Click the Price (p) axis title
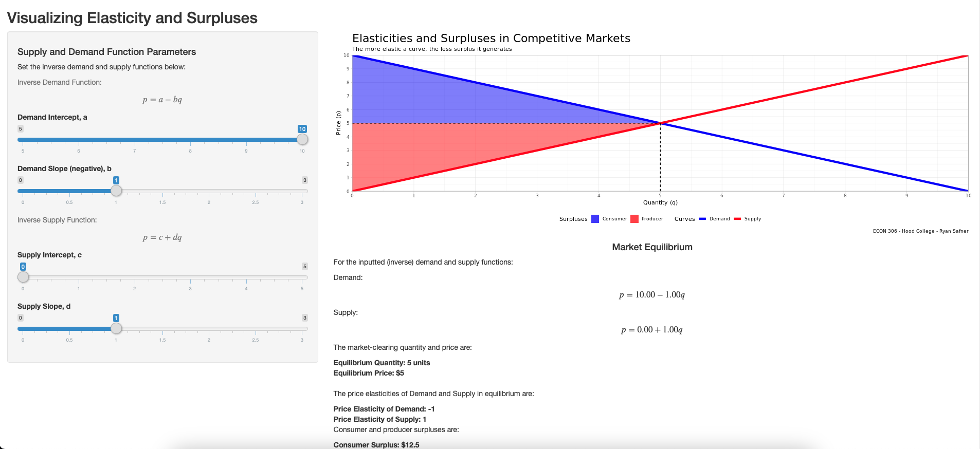This screenshot has height=449, width=980. [x=338, y=123]
